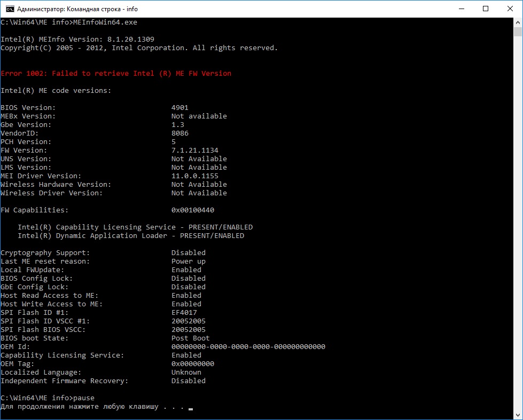Click FW Capabilities value 0x00100440
Image resolution: width=523 pixels, height=420 pixels.
[x=193, y=210]
